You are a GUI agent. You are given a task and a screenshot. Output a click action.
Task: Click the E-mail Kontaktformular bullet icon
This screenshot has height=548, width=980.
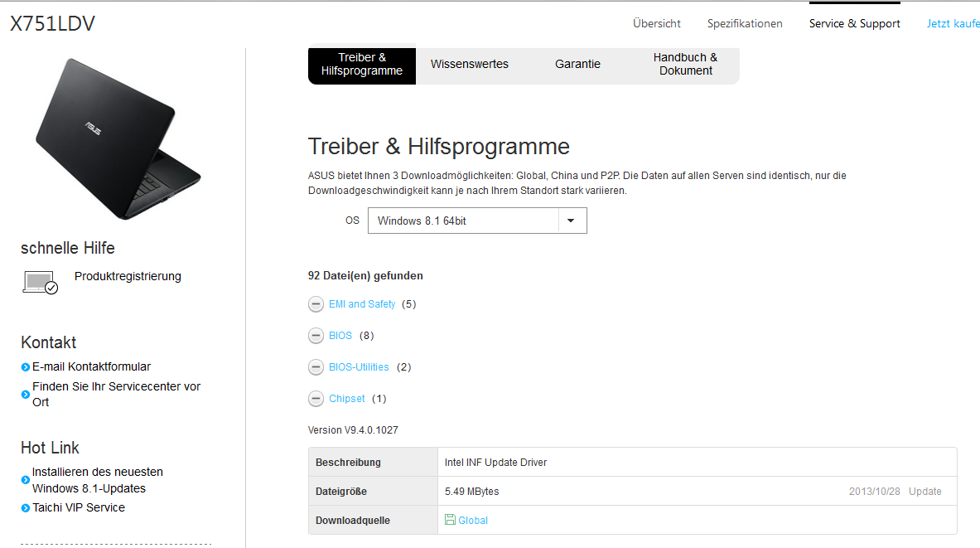point(26,367)
